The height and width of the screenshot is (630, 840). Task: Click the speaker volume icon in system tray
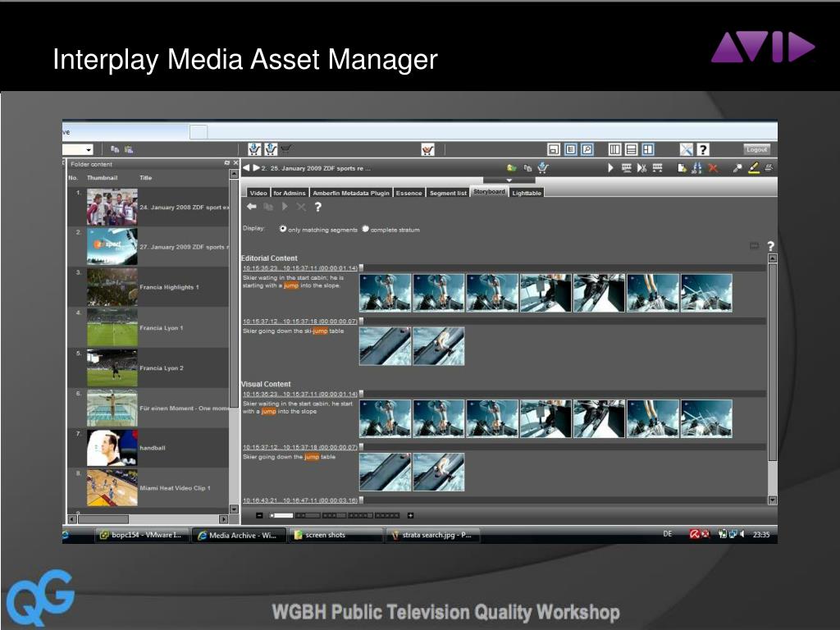(x=742, y=534)
